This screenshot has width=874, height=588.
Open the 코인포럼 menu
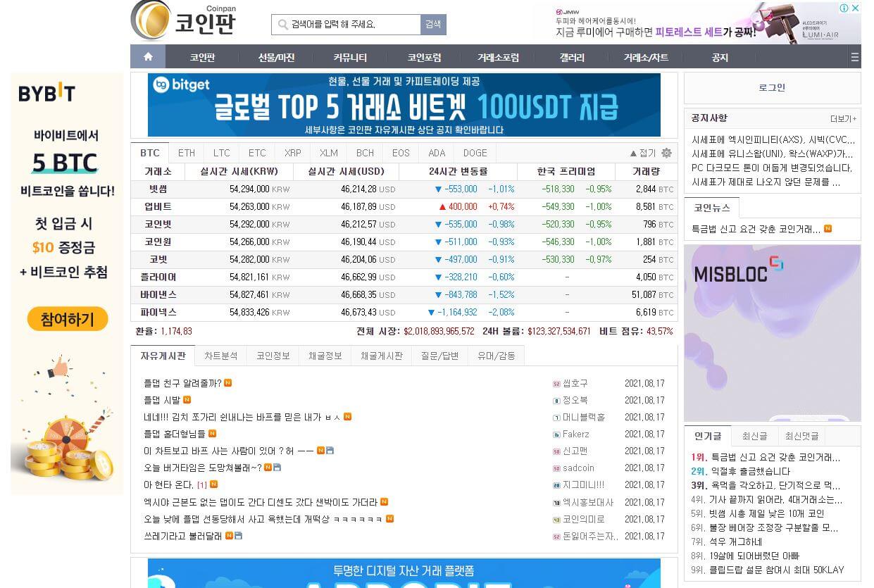coord(424,58)
